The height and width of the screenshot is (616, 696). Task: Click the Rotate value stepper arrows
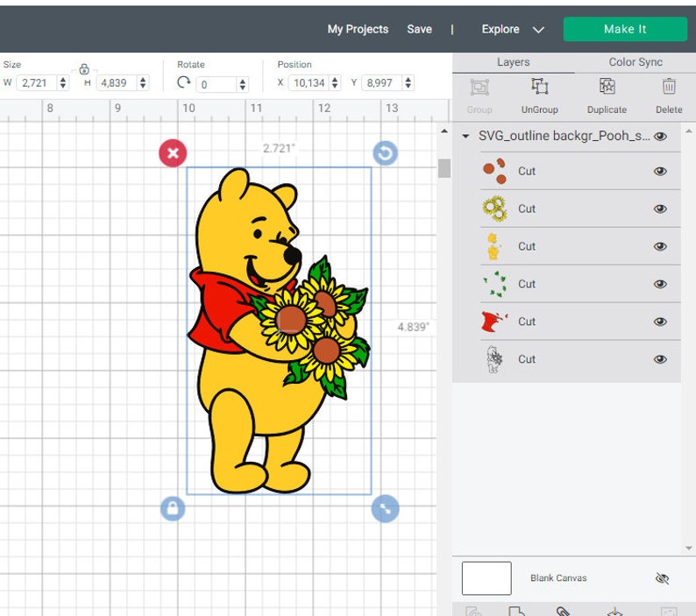(x=242, y=84)
